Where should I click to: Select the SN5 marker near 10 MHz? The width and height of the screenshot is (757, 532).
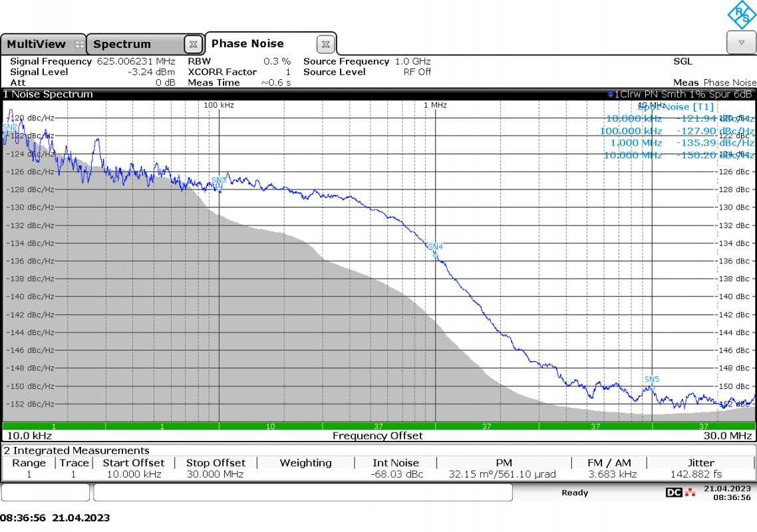[x=652, y=380]
